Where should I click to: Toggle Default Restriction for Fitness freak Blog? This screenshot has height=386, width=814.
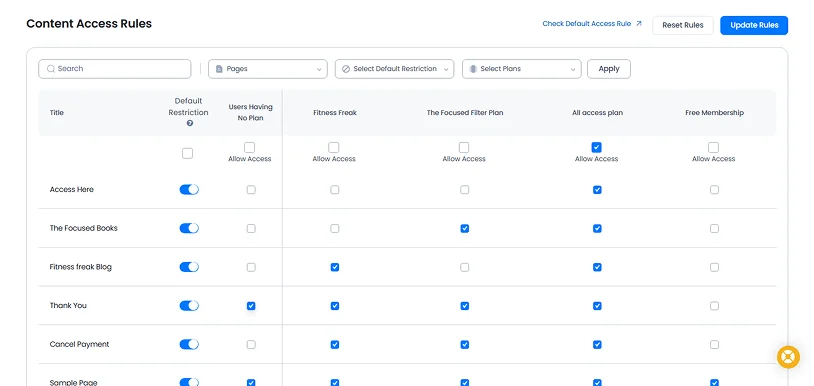[x=189, y=267]
